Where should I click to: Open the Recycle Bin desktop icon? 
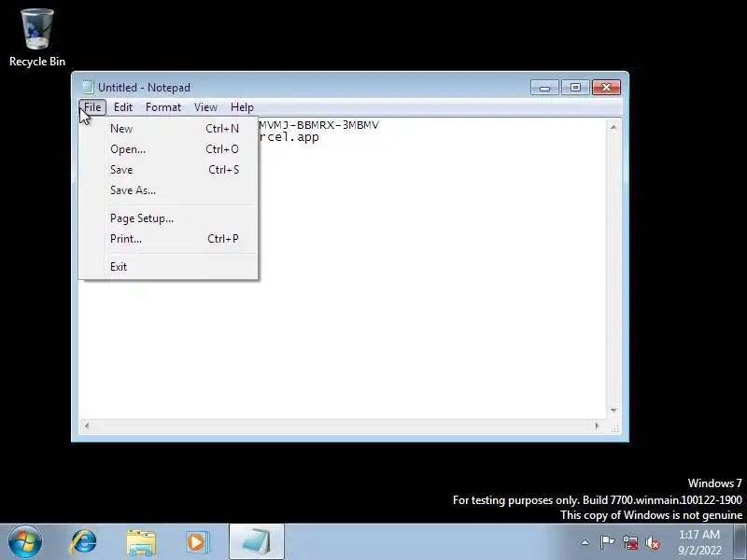tap(37, 37)
